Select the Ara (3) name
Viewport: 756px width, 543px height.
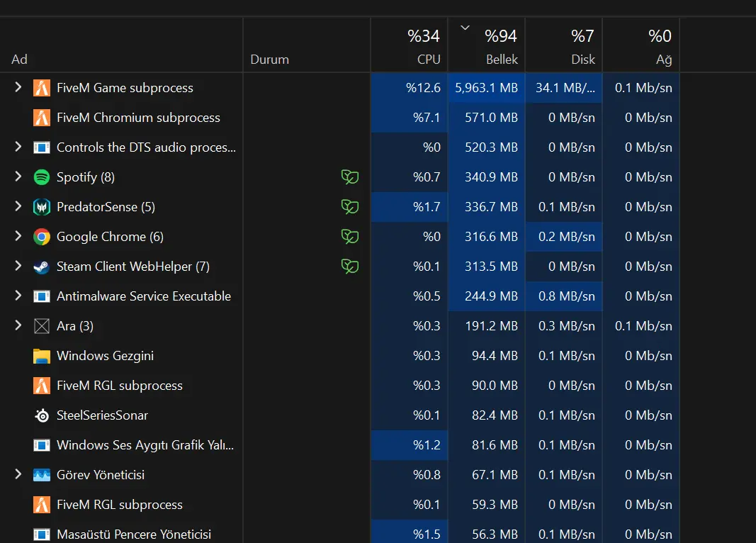click(74, 327)
